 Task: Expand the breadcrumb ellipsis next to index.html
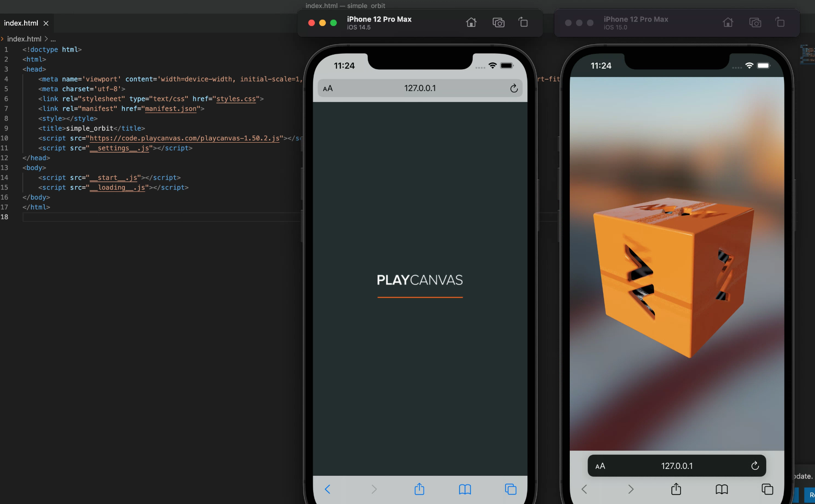point(52,39)
